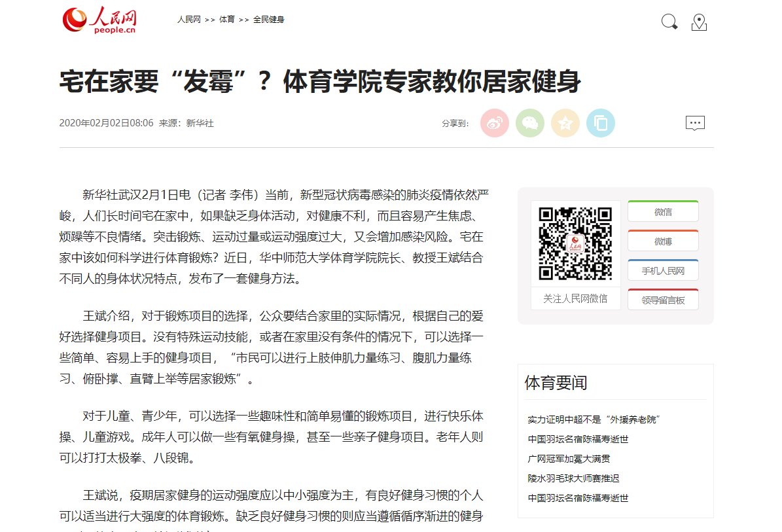Select the 微博 tab beside QR code
Viewport: 782px width, 532px height.
(x=663, y=241)
